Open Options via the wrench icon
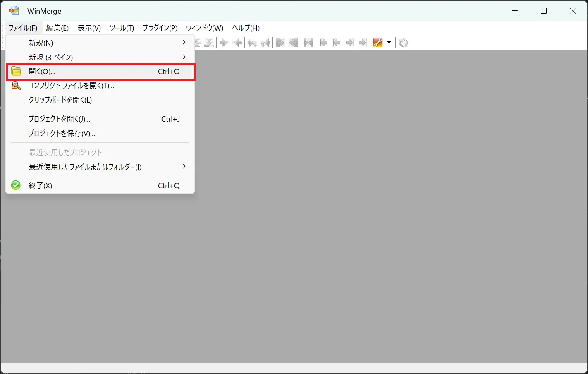The height and width of the screenshot is (374, 588). [x=378, y=43]
